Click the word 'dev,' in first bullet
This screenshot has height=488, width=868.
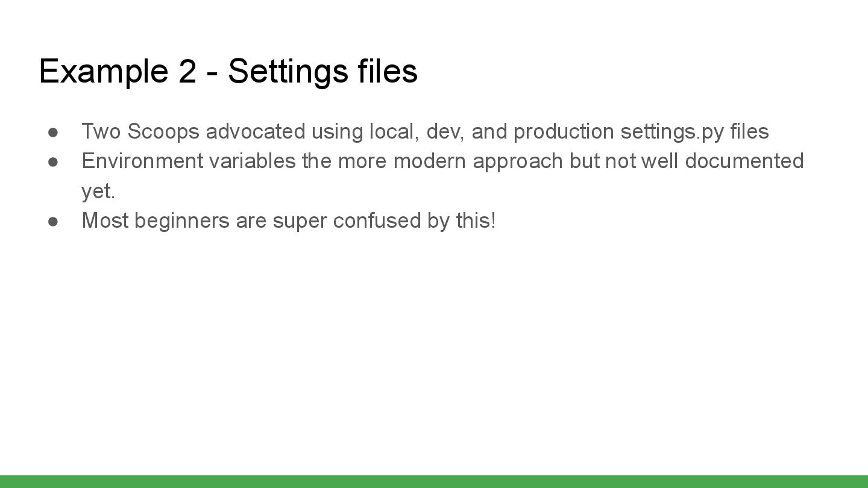point(445,131)
